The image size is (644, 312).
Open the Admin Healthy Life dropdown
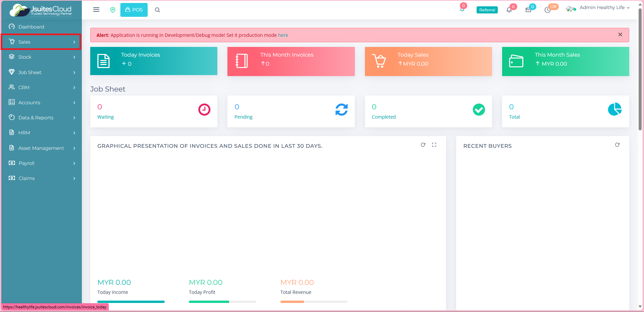point(602,8)
